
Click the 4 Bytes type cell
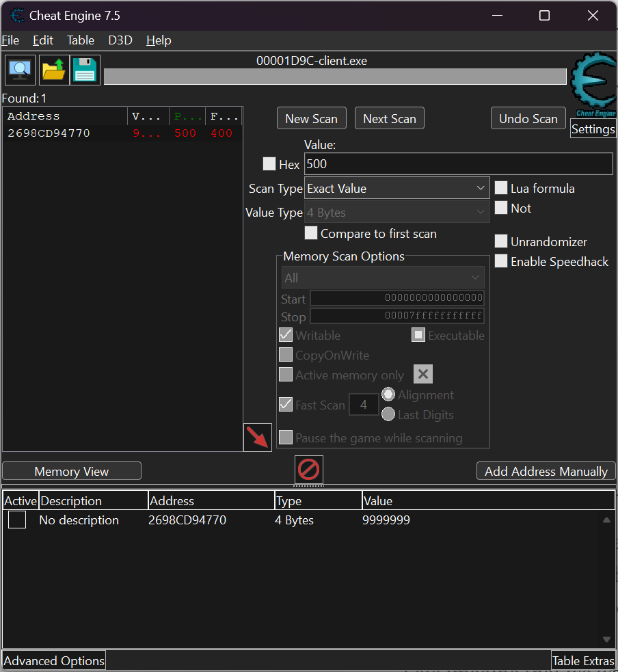(x=294, y=520)
